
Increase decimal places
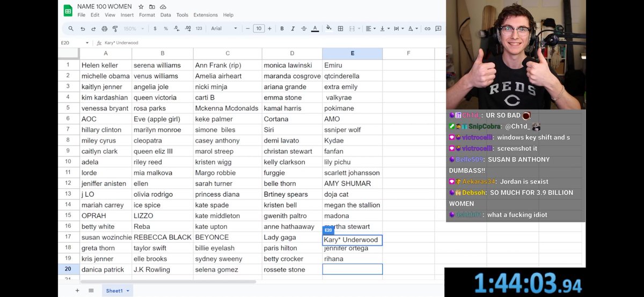point(187,28)
